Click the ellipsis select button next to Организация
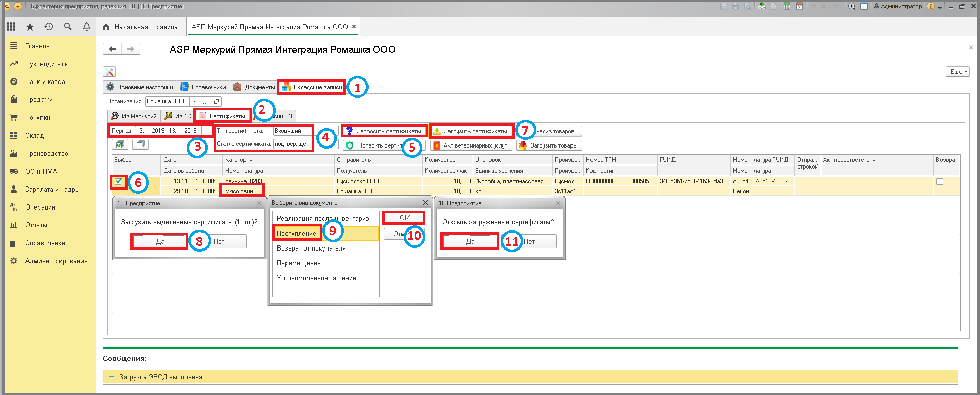This screenshot has width=980, height=395. pos(205,101)
